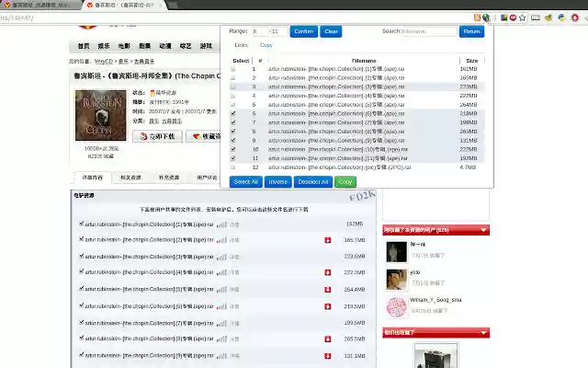588x368 pixels.
Task: Click the piano thumbnail at bottom of sidebar
Action: (435, 356)
